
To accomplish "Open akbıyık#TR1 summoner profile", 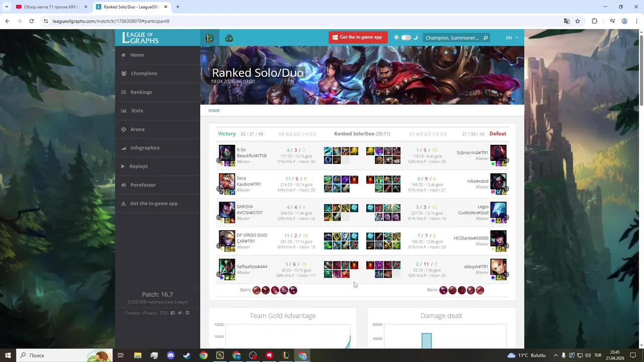I will 476,266.
